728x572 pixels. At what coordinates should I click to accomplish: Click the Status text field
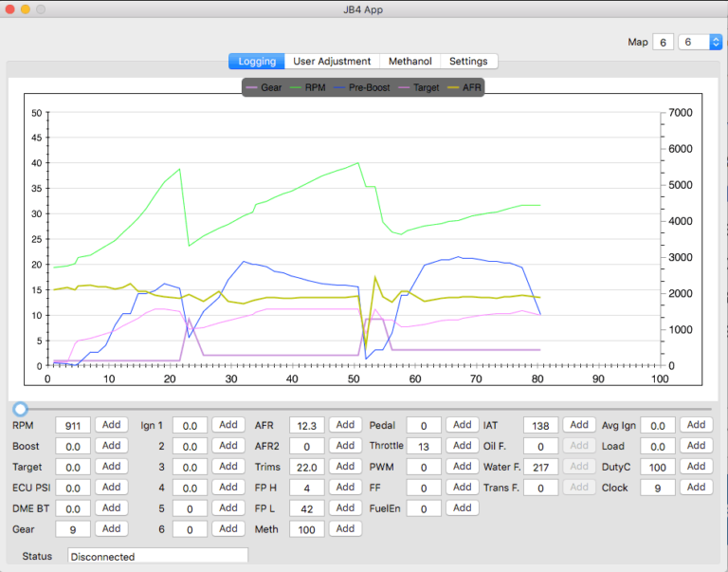(157, 556)
